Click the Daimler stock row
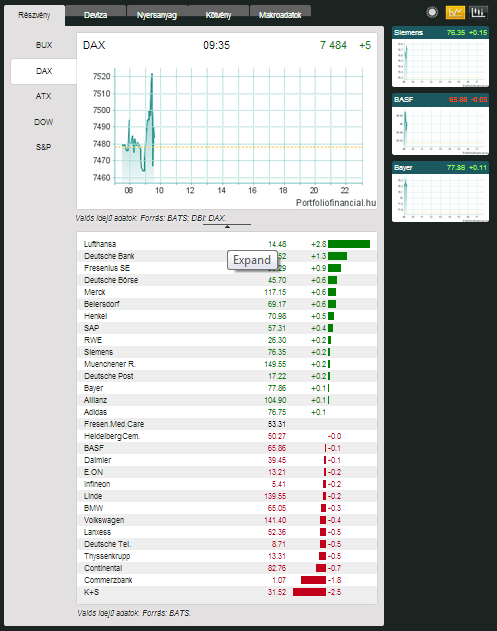The height and width of the screenshot is (631, 497). (227, 460)
